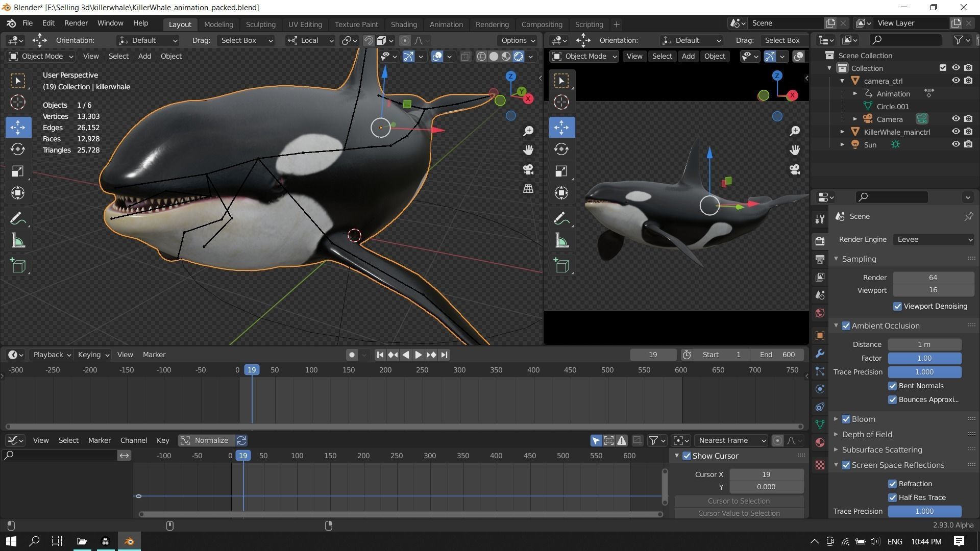Image resolution: width=980 pixels, height=551 pixels.
Task: Select the Rotate tool in left viewport
Action: [18, 149]
